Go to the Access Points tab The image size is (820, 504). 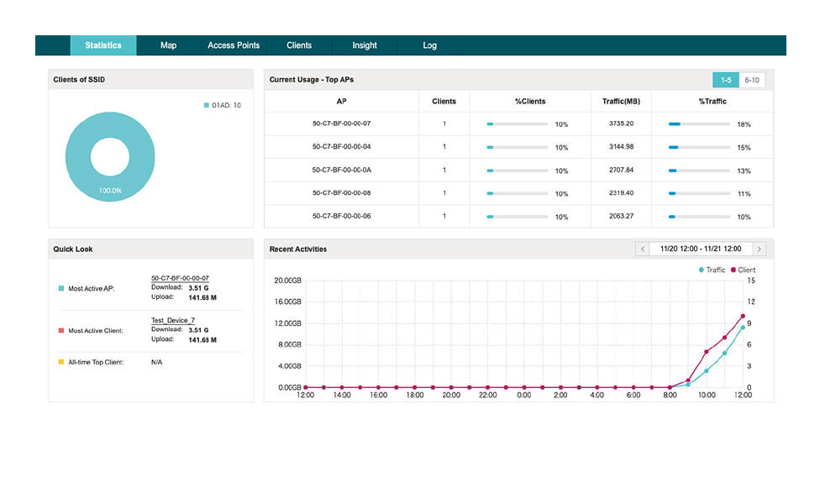[x=234, y=45]
